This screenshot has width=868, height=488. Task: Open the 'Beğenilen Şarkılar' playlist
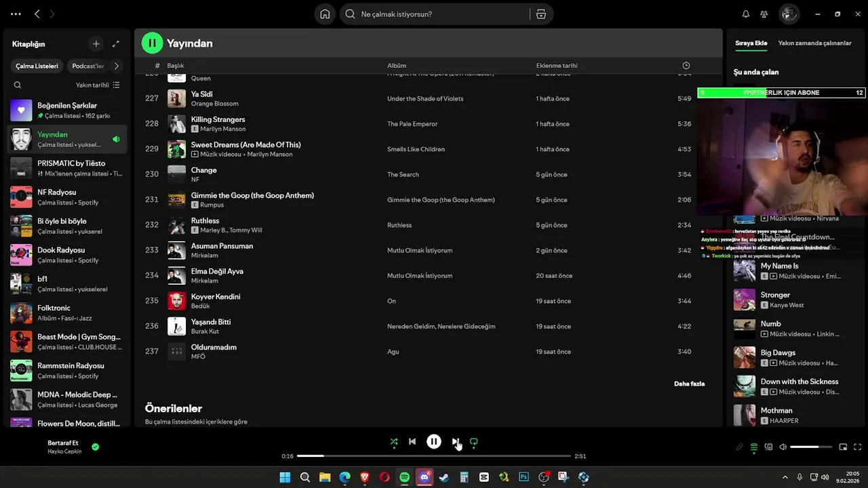click(x=67, y=110)
